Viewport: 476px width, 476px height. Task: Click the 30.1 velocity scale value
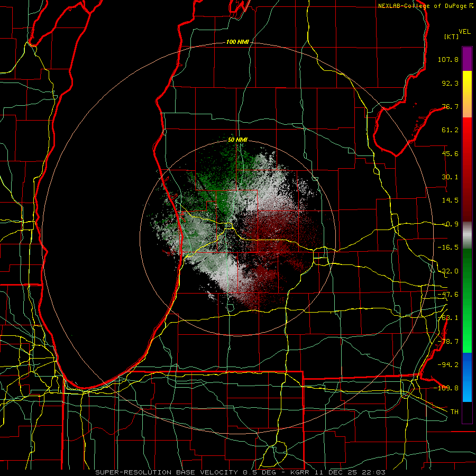click(x=450, y=177)
